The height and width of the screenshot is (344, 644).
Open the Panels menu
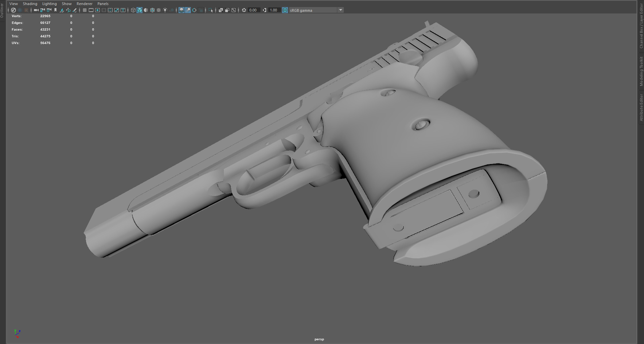(103, 4)
